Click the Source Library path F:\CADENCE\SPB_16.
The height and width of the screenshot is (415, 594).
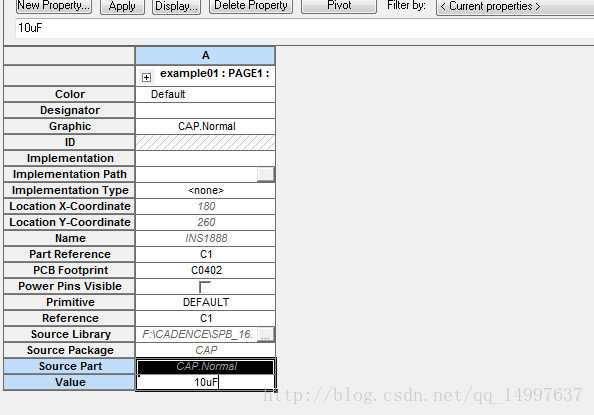197,334
